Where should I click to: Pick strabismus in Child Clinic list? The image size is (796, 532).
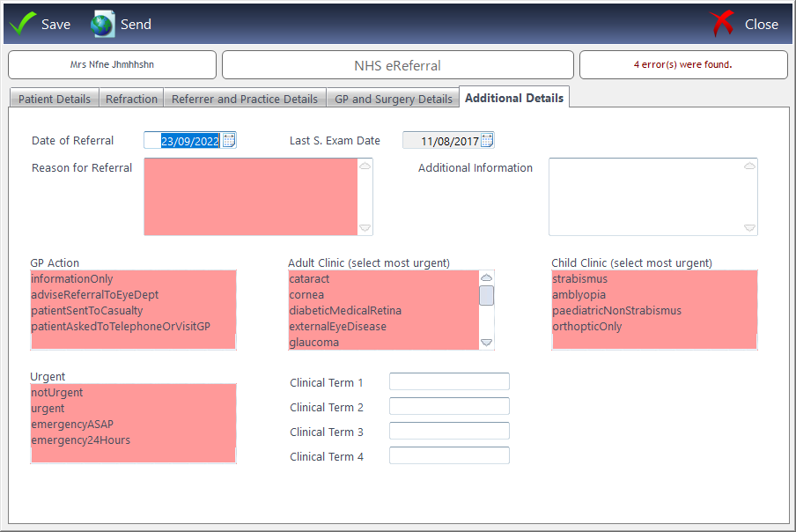[x=654, y=278]
